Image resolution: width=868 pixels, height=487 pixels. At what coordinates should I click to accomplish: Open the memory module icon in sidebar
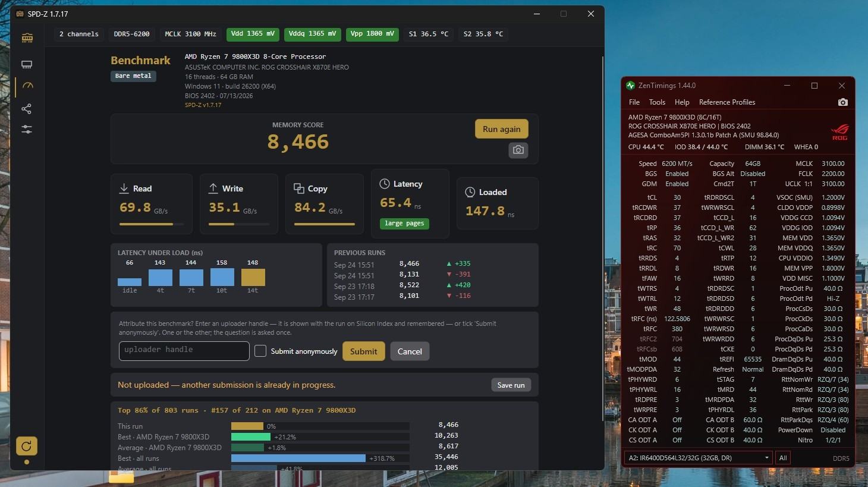(x=27, y=38)
